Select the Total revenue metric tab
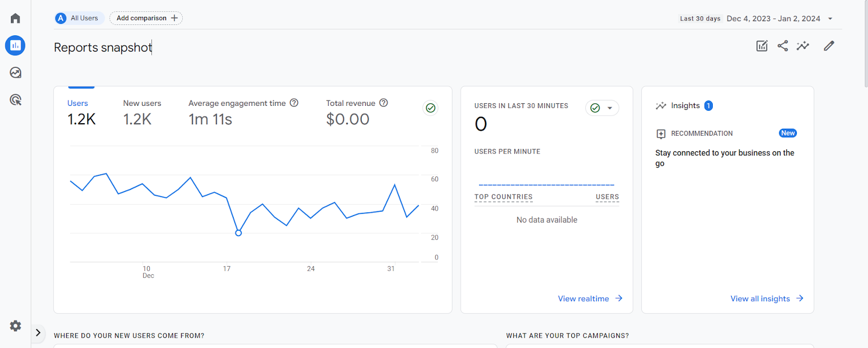 (356, 113)
